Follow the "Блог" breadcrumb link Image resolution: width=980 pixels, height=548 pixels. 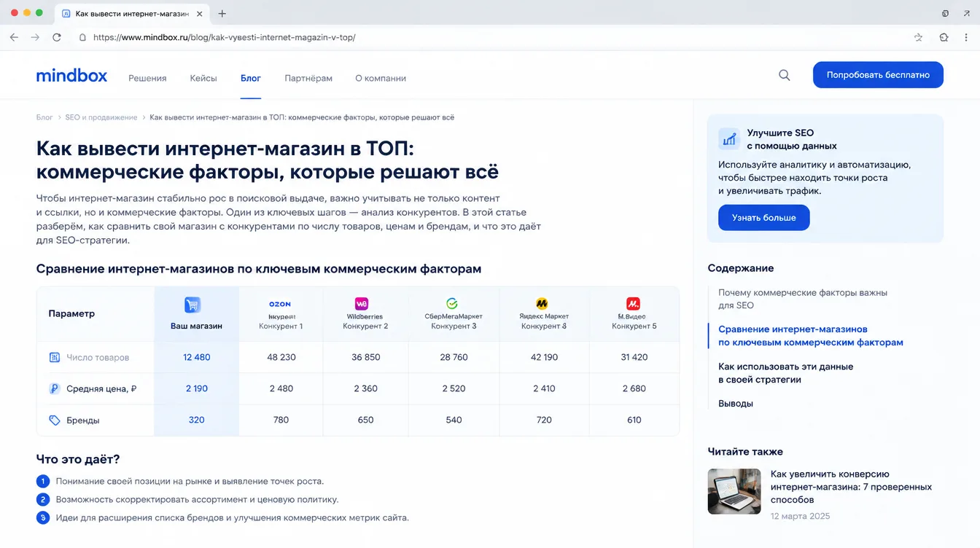tap(44, 117)
